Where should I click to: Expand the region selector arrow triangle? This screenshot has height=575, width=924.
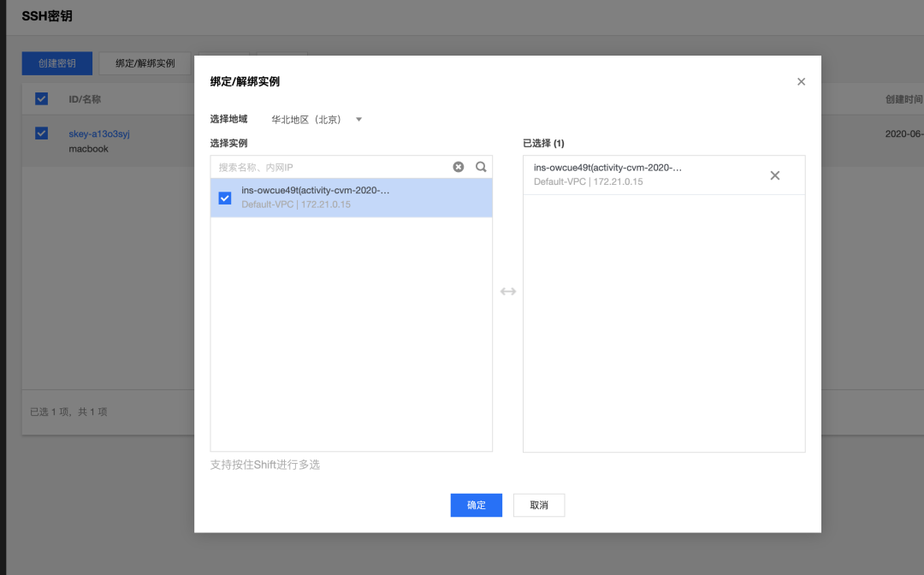pyautogui.click(x=358, y=120)
